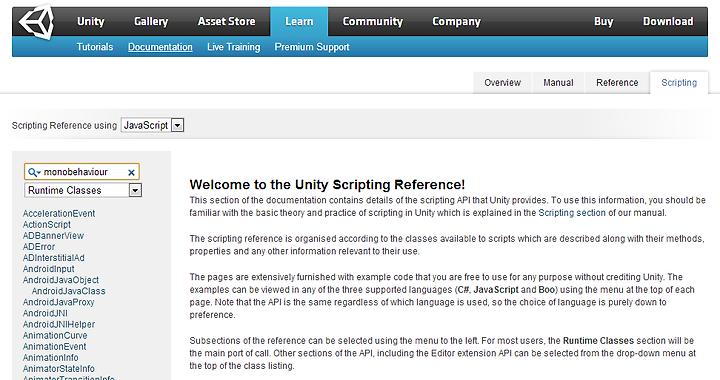Viewport: 720px width, 380px height.
Task: Open the Unity menu item
Action: click(x=90, y=22)
